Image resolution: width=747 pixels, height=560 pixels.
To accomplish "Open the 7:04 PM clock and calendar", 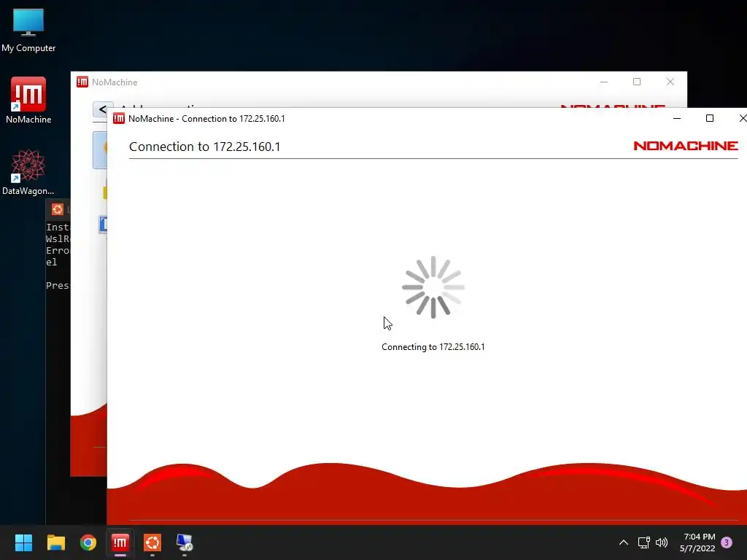I will coord(697,542).
